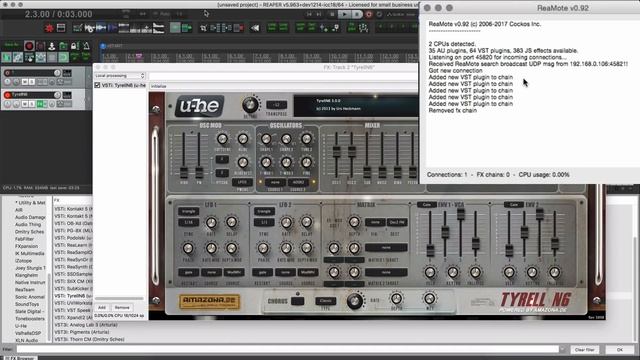Click the Filter input field in FX browser
Screen dimensions: 640x360
point(288,349)
